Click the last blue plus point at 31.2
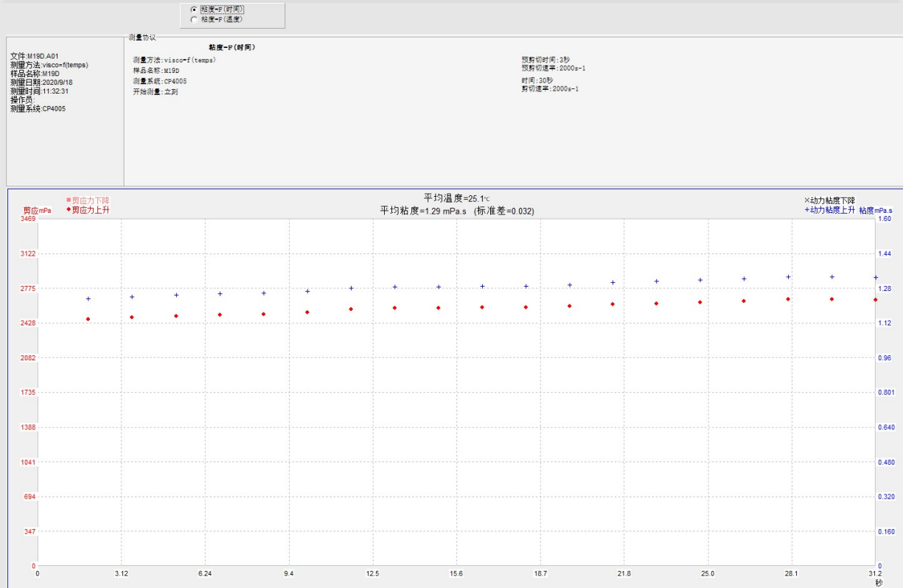 pyautogui.click(x=876, y=278)
